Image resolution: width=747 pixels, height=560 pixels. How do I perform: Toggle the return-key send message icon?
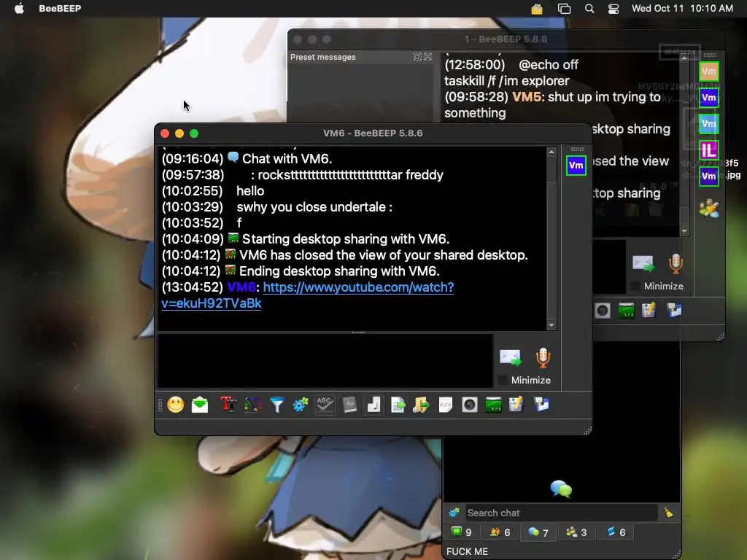pos(373,405)
